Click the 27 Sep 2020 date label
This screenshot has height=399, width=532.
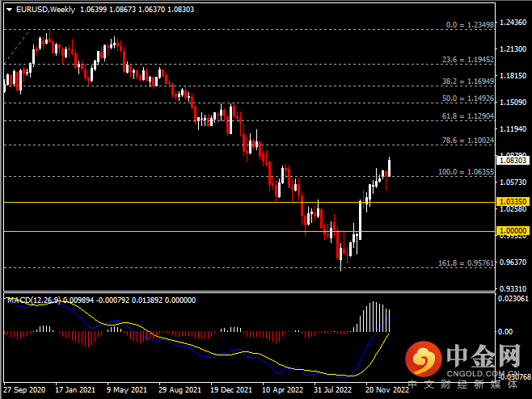coord(24,390)
